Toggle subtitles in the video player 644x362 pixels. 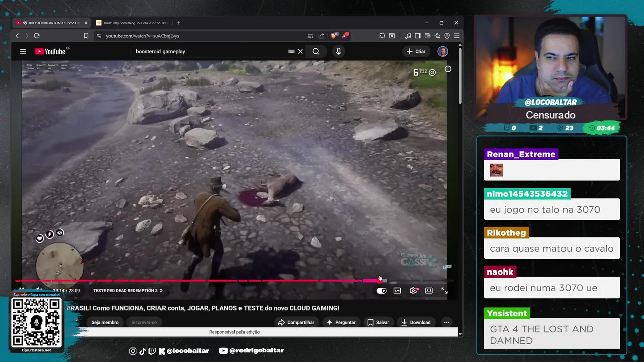pyautogui.click(x=397, y=291)
